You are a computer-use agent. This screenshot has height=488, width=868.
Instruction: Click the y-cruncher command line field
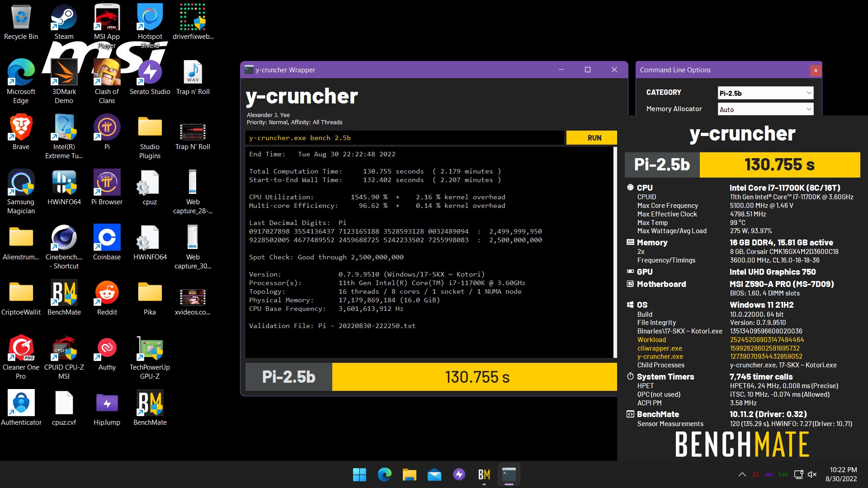(405, 138)
